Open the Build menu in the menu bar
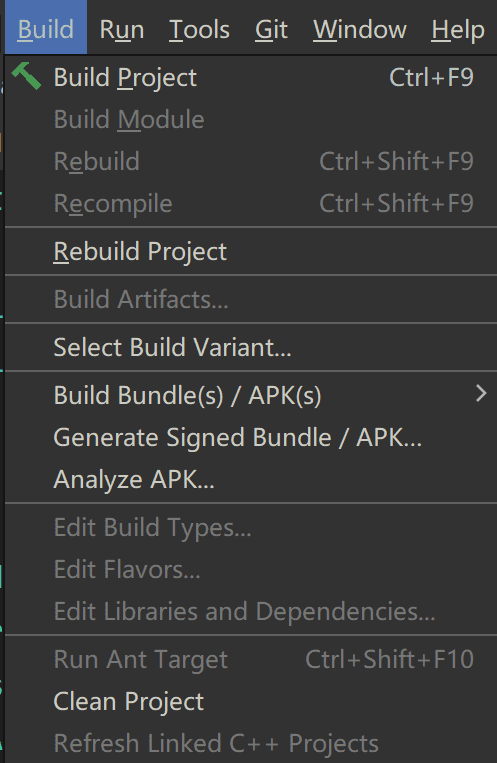 (46, 28)
